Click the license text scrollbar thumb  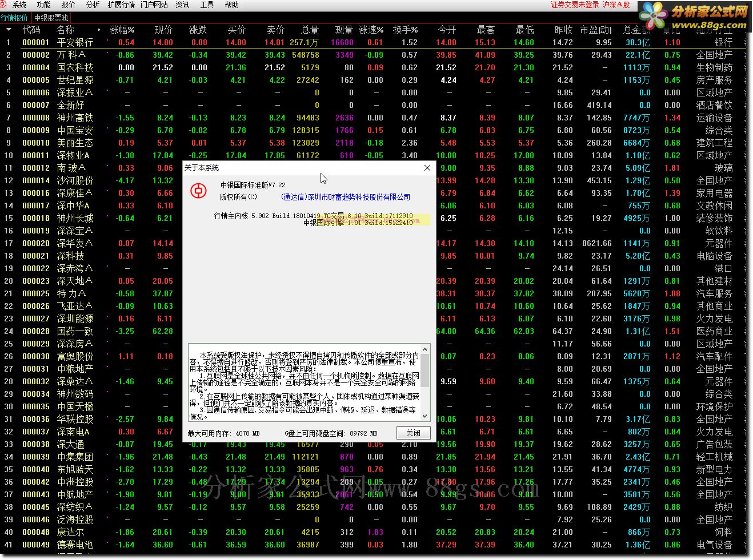tap(425, 371)
